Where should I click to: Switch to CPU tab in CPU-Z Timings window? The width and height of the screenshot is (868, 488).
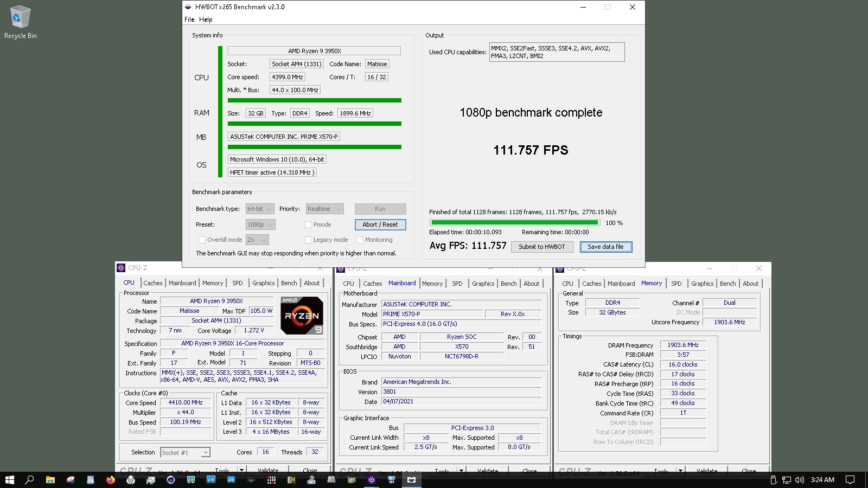pyautogui.click(x=568, y=284)
